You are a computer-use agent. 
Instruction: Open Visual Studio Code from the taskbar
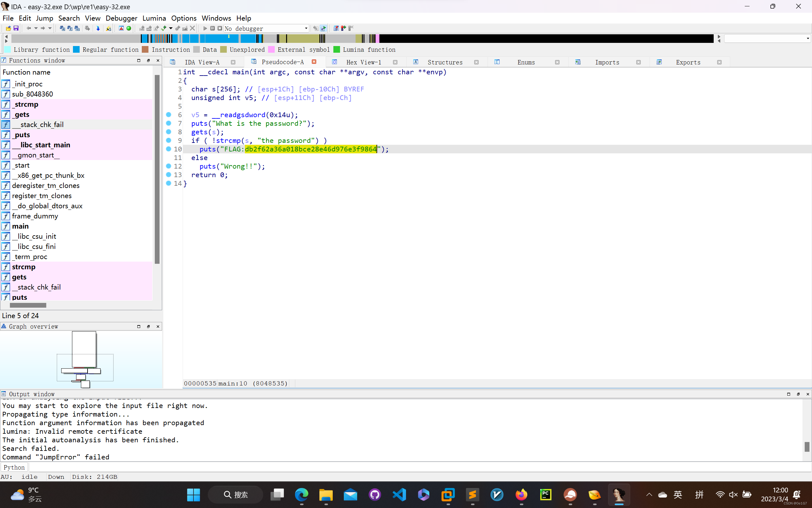pos(399,495)
